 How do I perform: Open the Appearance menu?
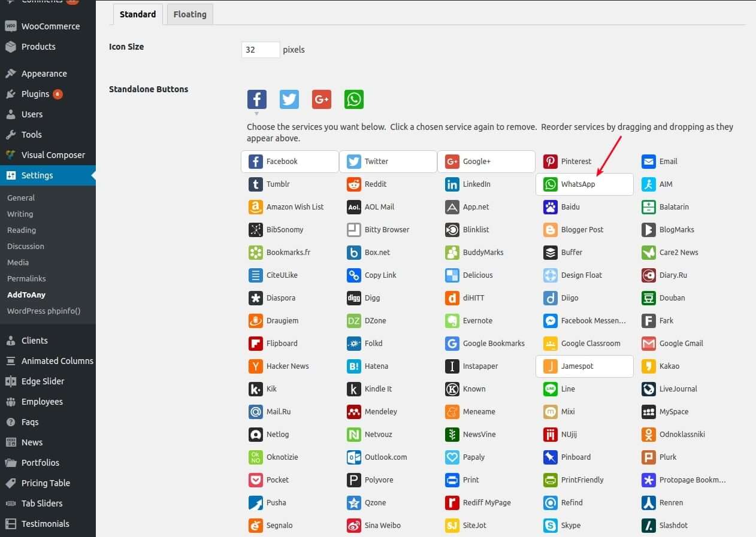click(48, 74)
